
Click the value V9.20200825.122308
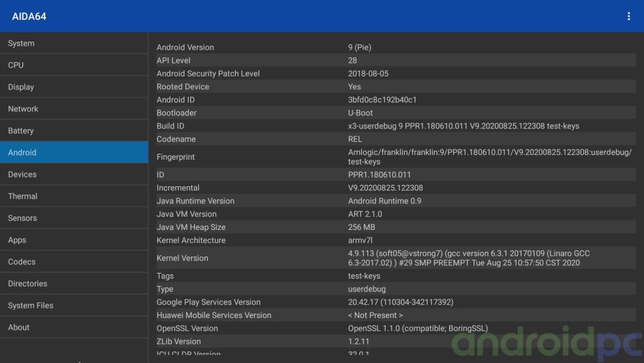385,188
